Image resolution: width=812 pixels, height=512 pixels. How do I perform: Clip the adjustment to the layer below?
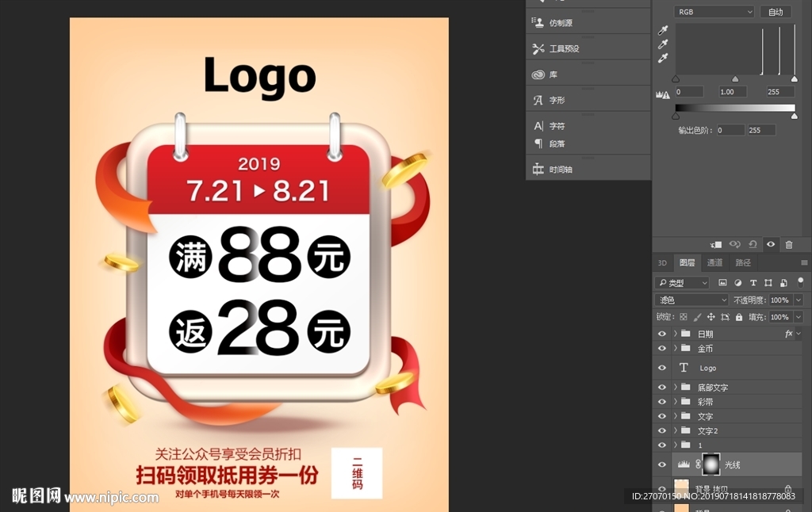pos(716,244)
